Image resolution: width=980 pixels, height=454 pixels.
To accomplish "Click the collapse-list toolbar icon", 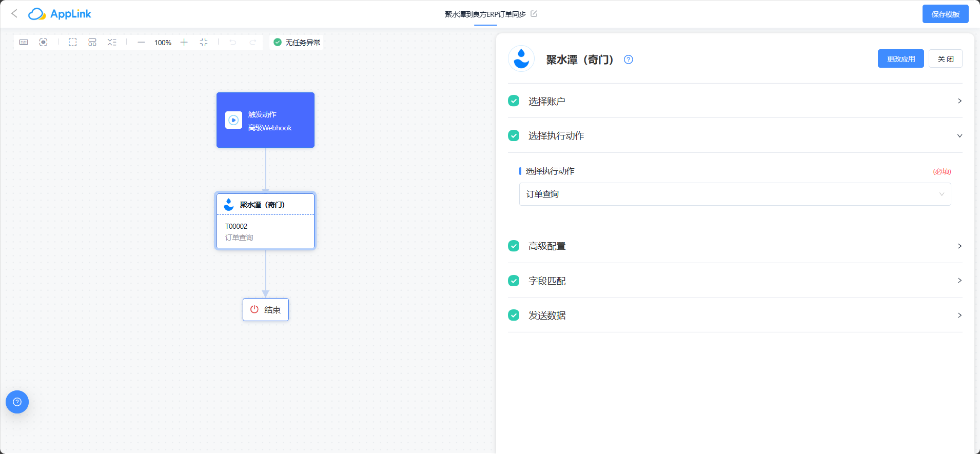I will [x=112, y=42].
